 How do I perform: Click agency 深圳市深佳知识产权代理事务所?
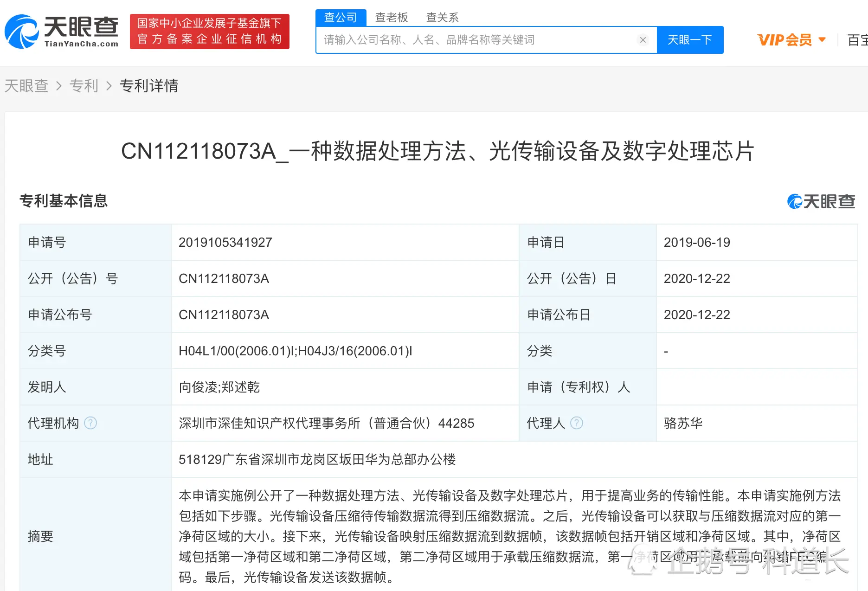(x=270, y=423)
